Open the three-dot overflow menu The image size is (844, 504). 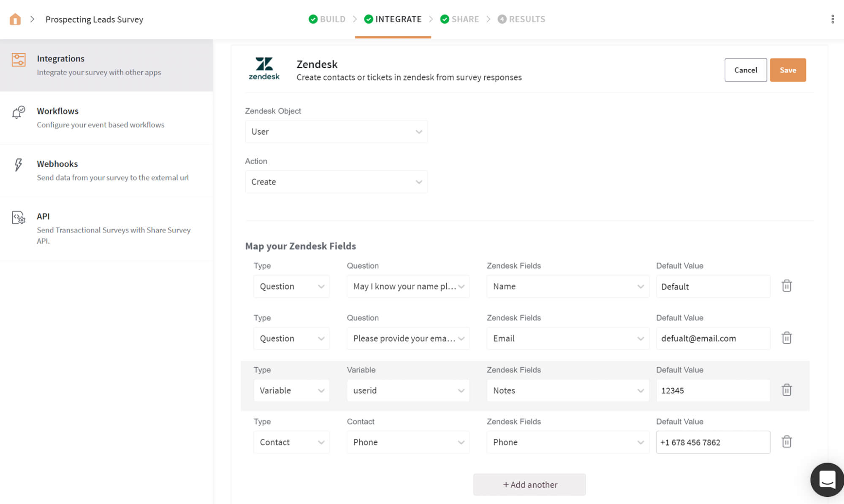(832, 19)
